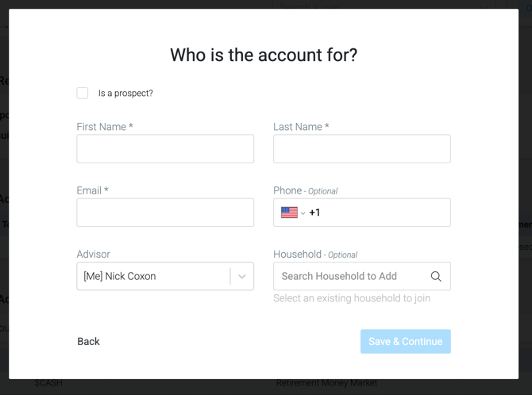The height and width of the screenshot is (395, 532).
Task: Click the Save & Continue button
Action: (x=406, y=341)
